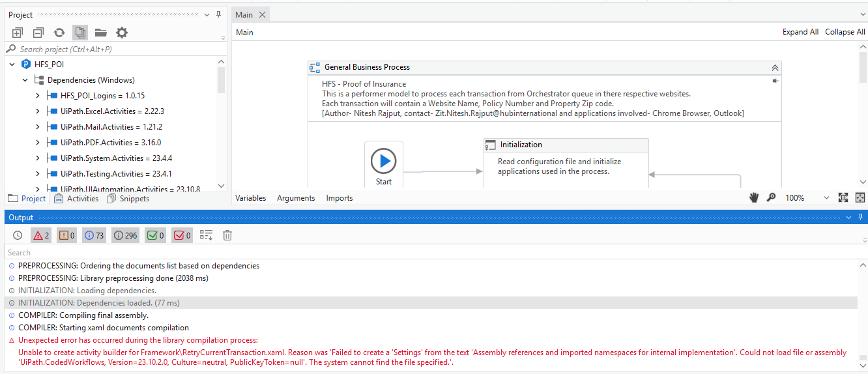This screenshot has height=374, width=868.
Task: Expand UiPath.System.Activities dependency
Action: [38, 158]
